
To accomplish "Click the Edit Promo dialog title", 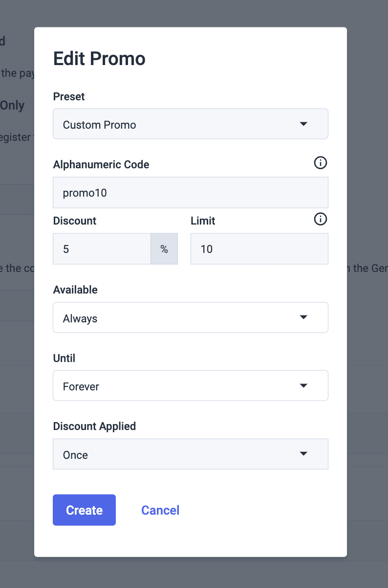I will pyautogui.click(x=99, y=59).
